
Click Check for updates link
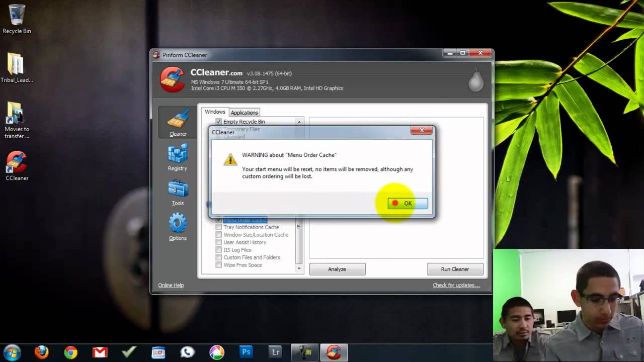pyautogui.click(x=456, y=285)
